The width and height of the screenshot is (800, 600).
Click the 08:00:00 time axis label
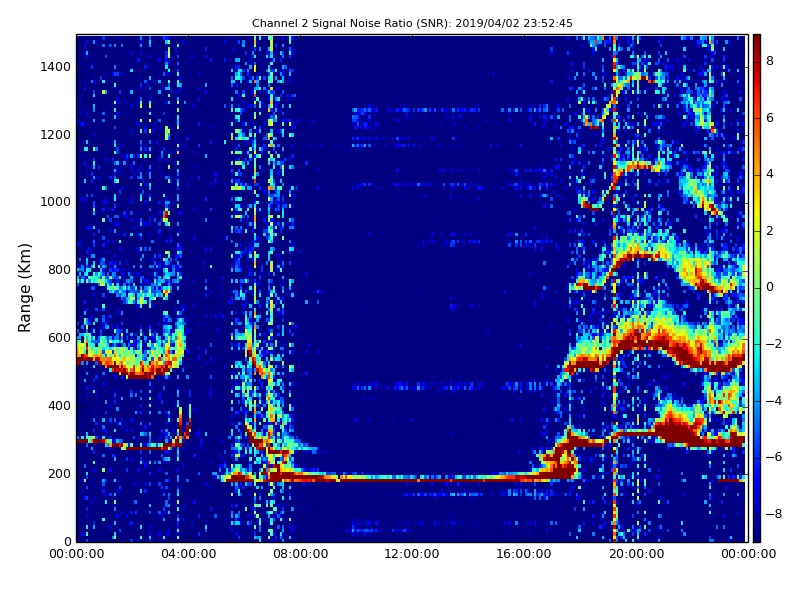point(301,554)
